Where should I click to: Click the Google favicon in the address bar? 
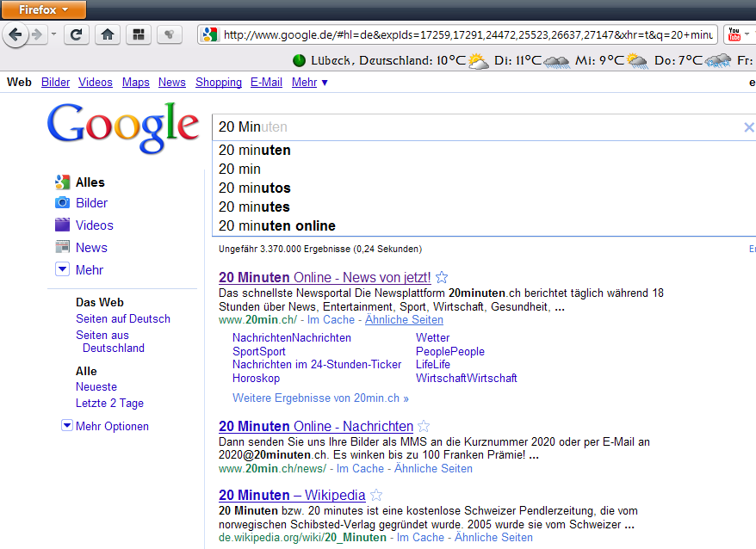pos(210,34)
